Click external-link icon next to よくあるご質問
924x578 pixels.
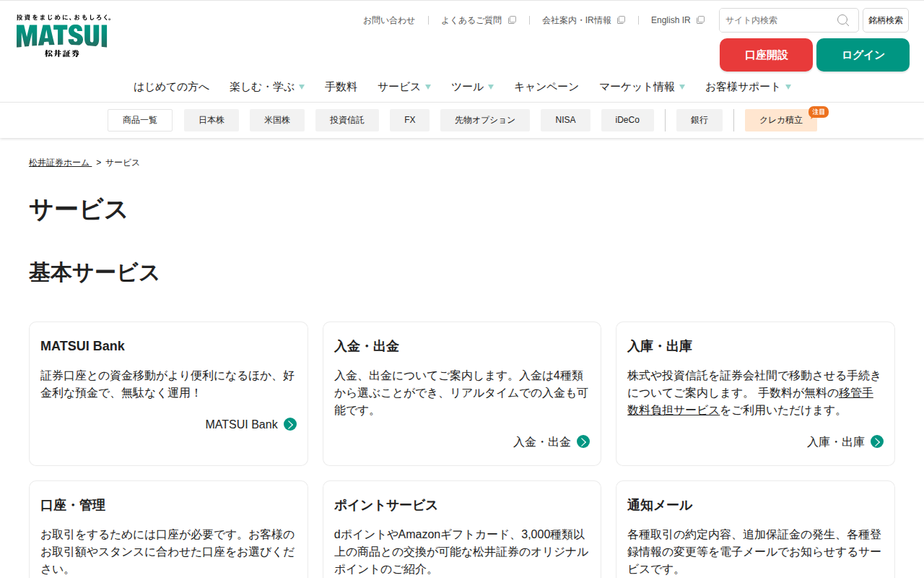pos(512,20)
